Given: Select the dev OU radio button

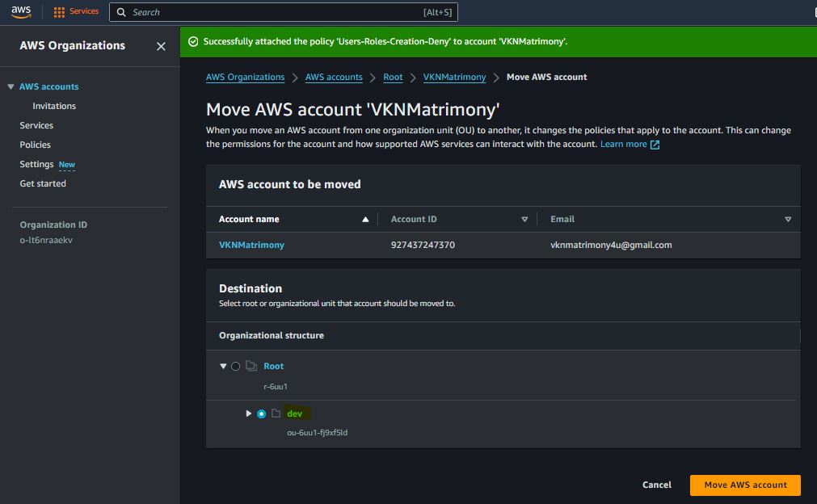Looking at the screenshot, I should point(261,414).
